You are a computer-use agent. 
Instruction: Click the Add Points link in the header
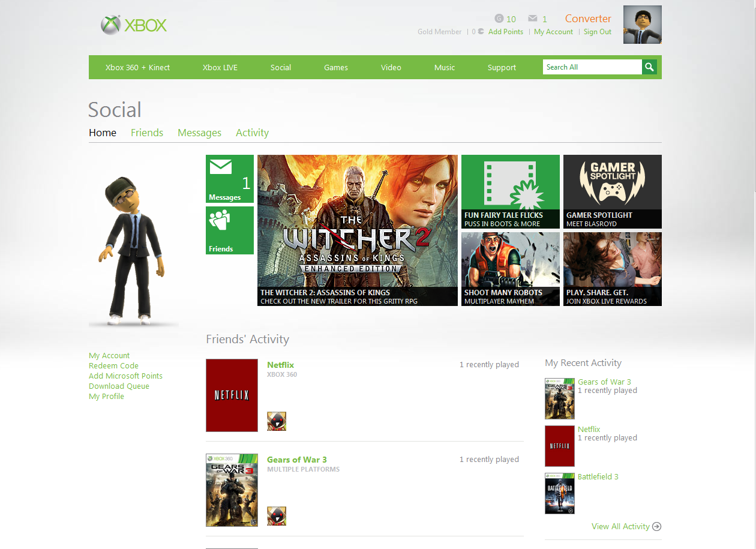point(506,32)
